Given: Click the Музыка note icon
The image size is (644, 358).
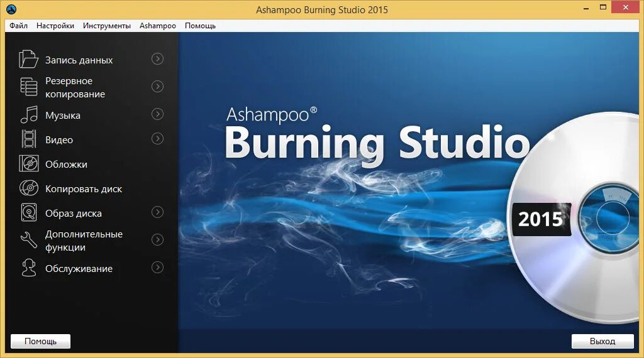Looking at the screenshot, I should (29, 114).
